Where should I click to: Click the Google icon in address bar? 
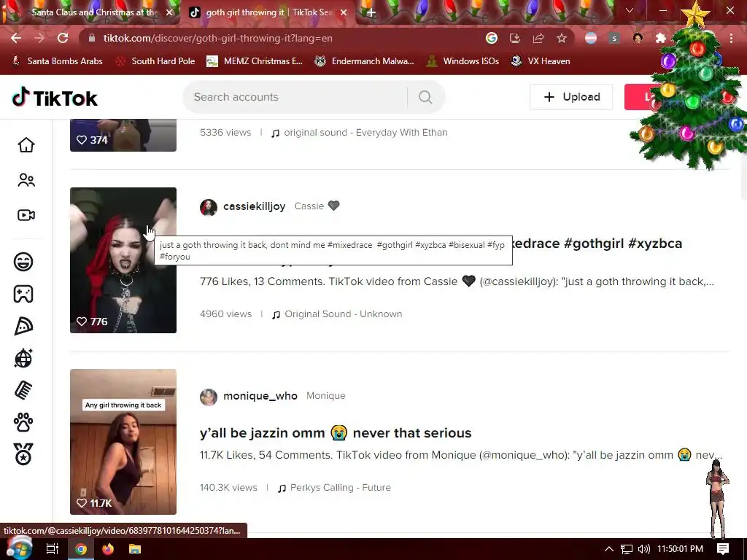[x=492, y=38]
